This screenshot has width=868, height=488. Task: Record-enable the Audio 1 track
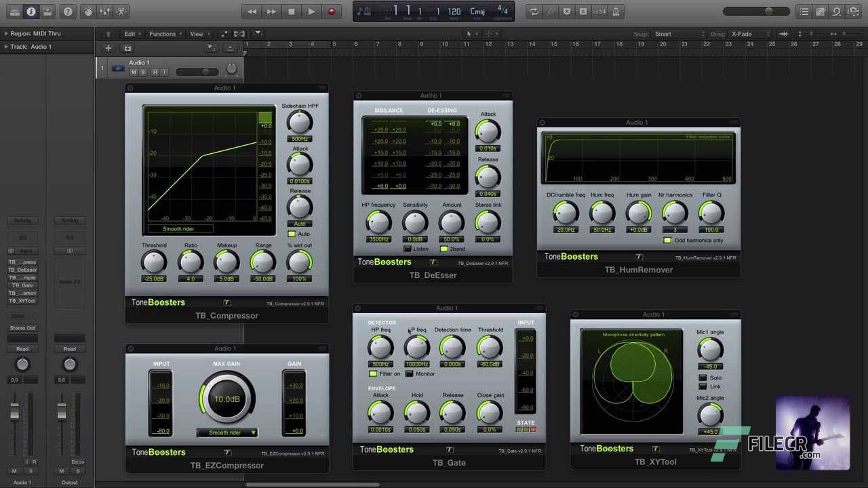pyautogui.click(x=155, y=72)
